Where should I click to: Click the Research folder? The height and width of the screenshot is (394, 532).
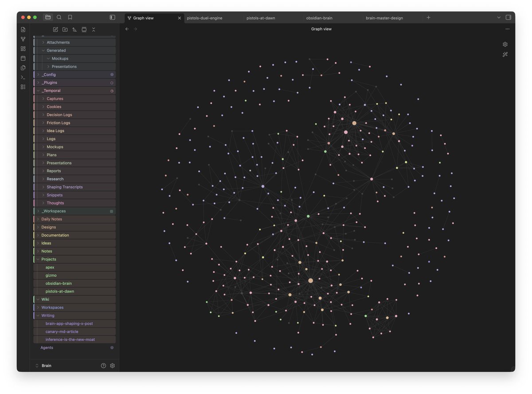(x=74, y=179)
